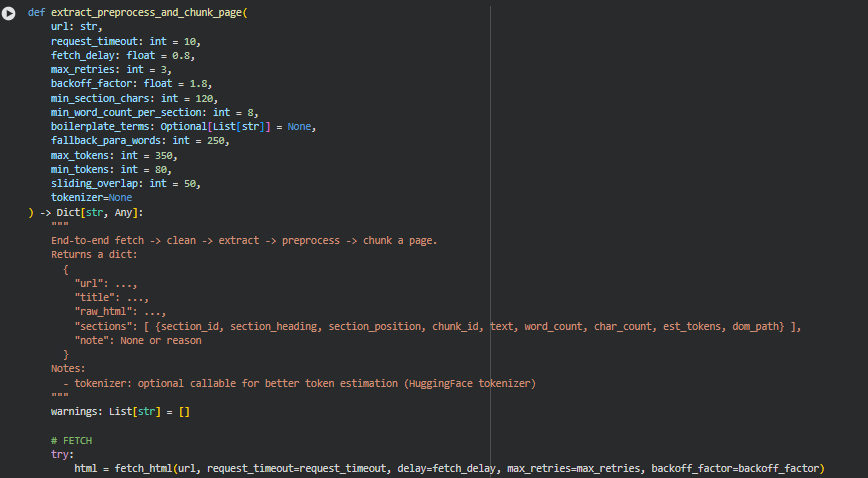
Task: Click the sliding_overlap parameter line
Action: coord(125,184)
